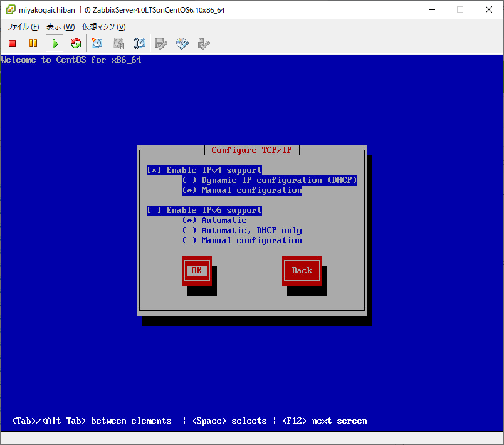Toggle the Enable IPv6 support checkbox

[204, 210]
